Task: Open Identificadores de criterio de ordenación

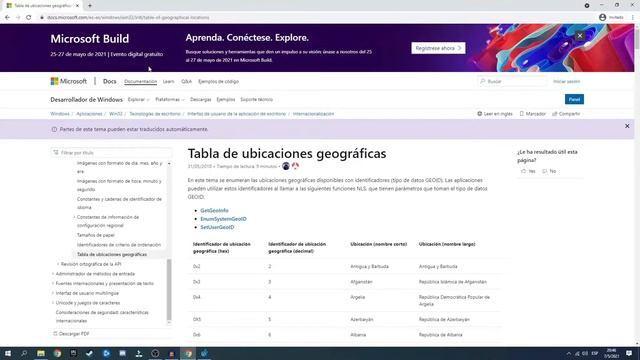Action: pos(119,245)
